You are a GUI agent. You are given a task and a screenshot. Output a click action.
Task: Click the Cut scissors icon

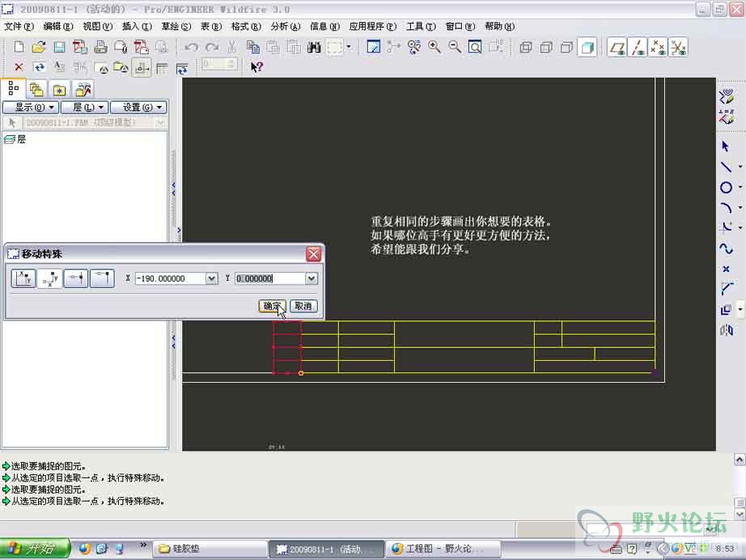(x=232, y=47)
